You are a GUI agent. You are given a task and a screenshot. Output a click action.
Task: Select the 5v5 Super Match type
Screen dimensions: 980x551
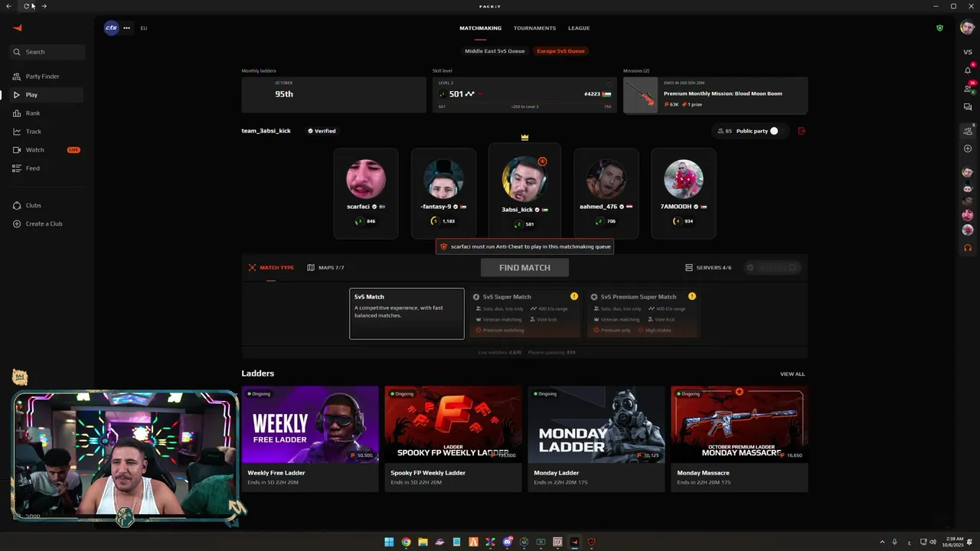pos(524,314)
